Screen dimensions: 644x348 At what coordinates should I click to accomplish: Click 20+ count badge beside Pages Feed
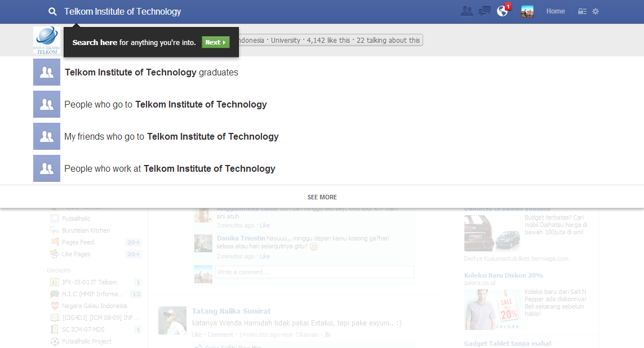click(134, 242)
